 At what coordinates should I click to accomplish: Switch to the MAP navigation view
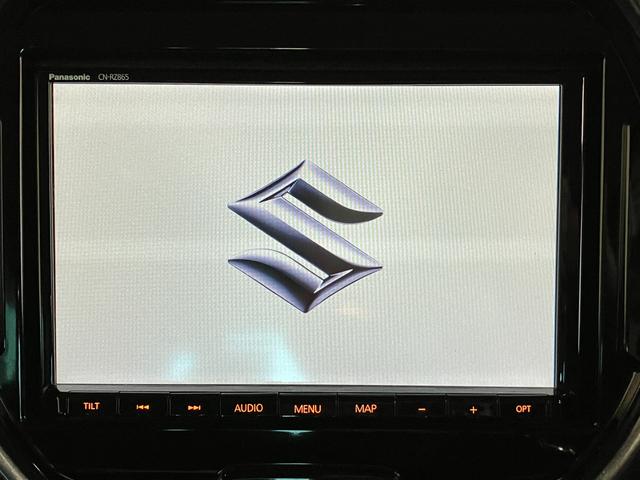[x=366, y=408]
